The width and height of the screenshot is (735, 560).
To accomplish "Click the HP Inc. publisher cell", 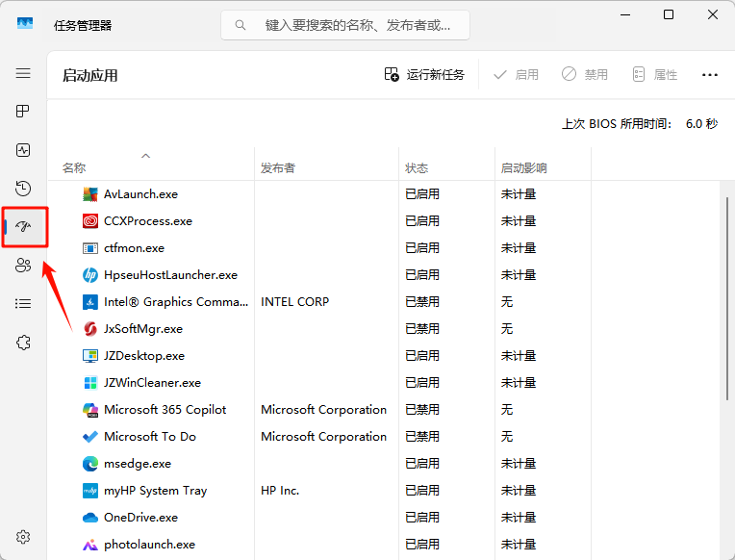I will click(x=280, y=491).
